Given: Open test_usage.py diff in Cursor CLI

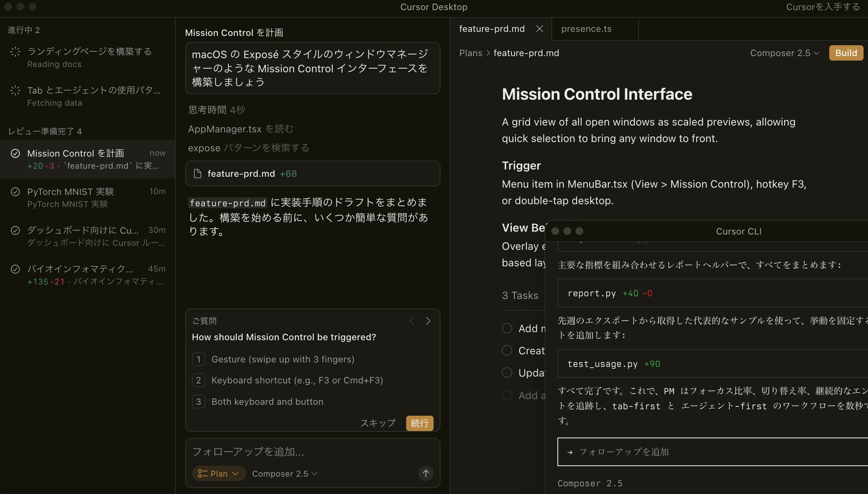Looking at the screenshot, I should click(x=713, y=364).
